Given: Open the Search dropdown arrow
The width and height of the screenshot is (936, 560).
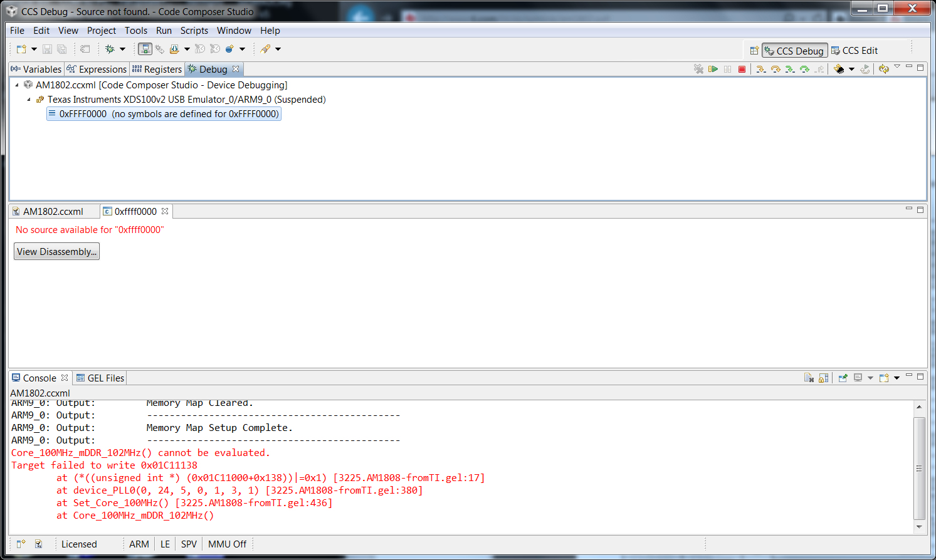Looking at the screenshot, I should pyautogui.click(x=278, y=49).
